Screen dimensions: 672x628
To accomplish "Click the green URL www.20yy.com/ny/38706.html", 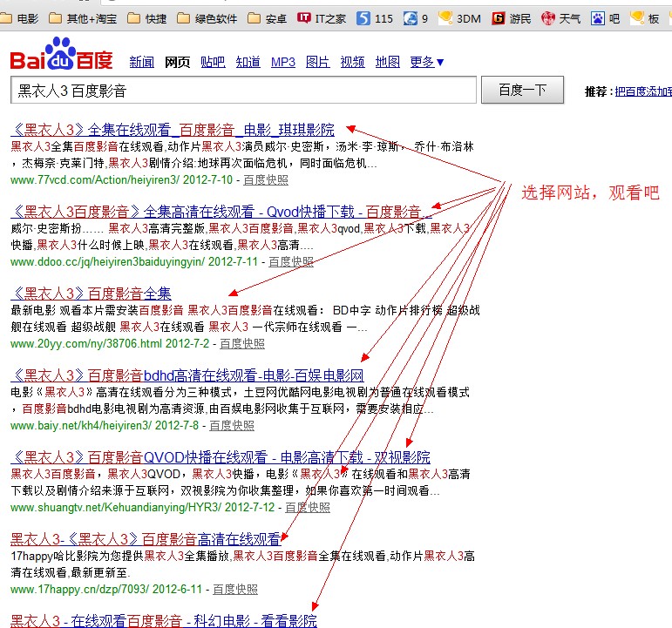I will tap(86, 343).
